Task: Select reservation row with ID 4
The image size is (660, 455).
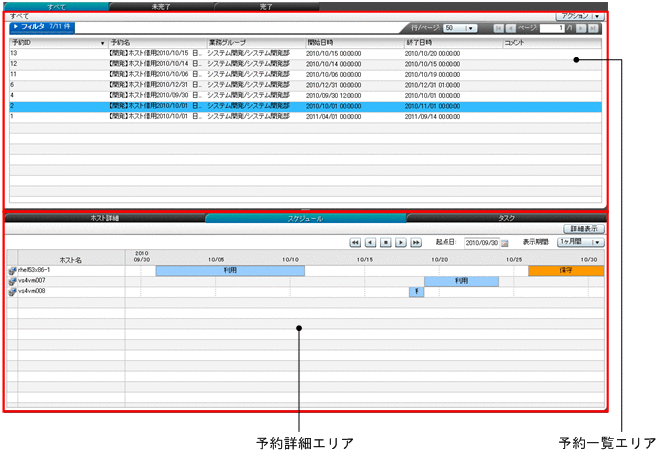Action: point(306,96)
